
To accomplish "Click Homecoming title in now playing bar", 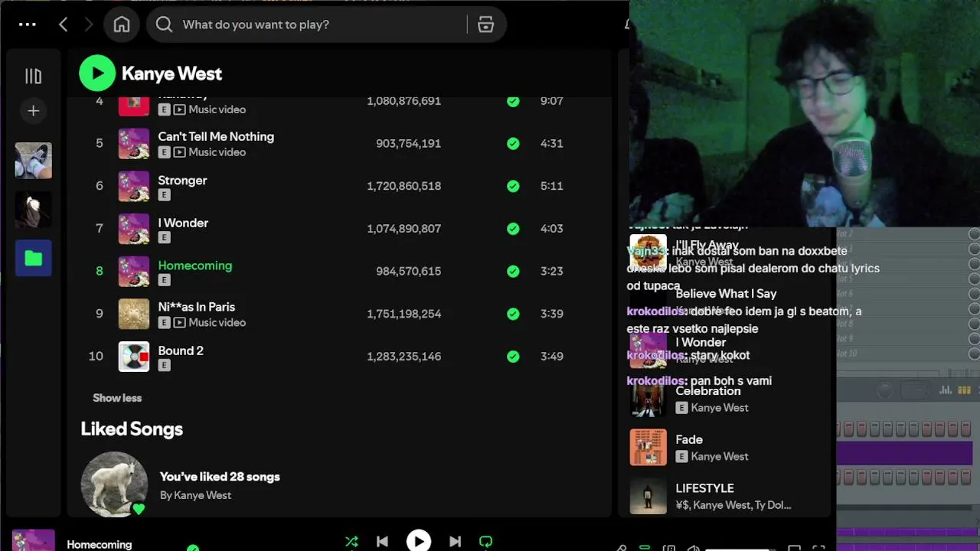I will pos(100,544).
